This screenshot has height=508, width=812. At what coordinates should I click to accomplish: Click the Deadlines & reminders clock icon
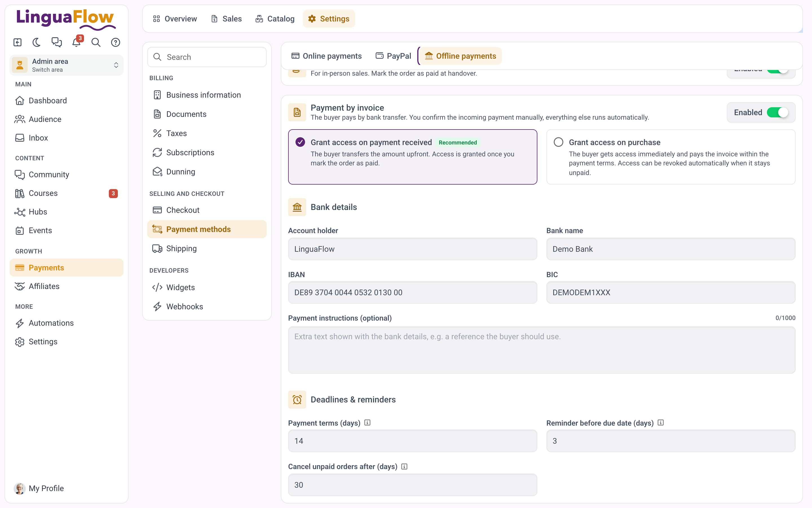297,399
